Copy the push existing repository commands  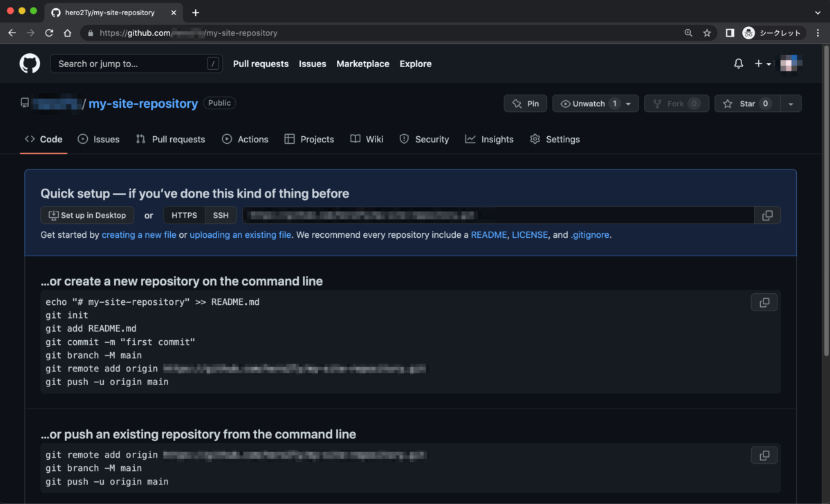(x=764, y=455)
